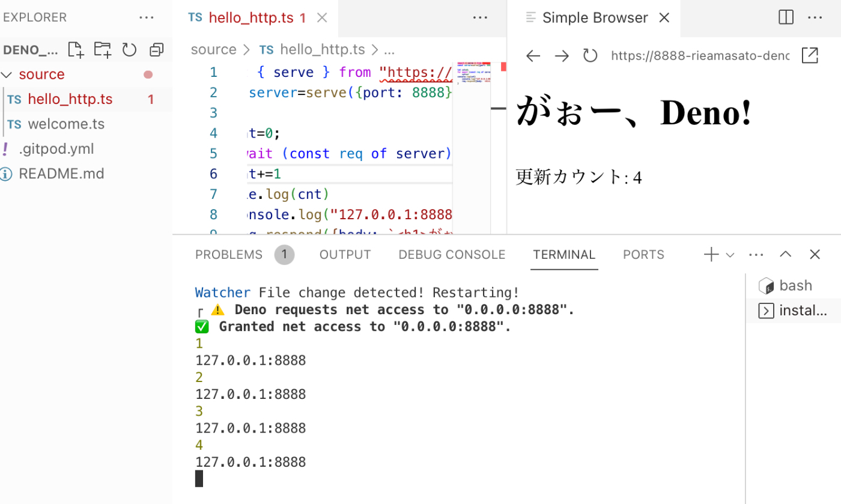Click the breadcrumb ellipsis symbol segment
The width and height of the screenshot is (841, 504).
click(389, 49)
